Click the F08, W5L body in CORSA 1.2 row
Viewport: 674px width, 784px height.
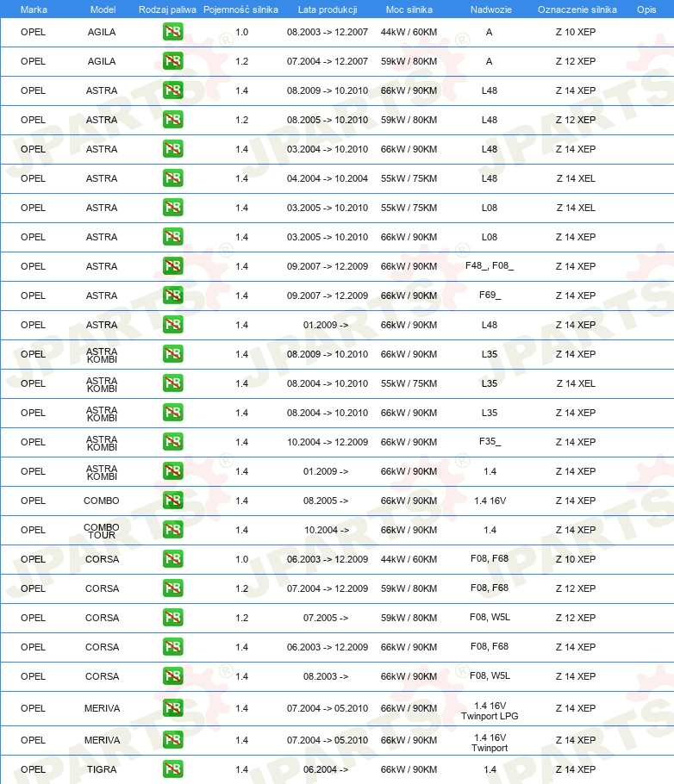tap(490, 617)
